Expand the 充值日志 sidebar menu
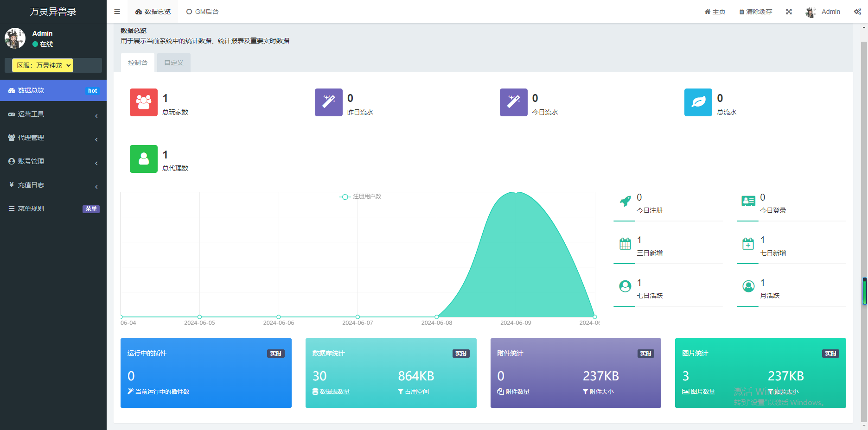Screen dimensions: 868x430 point(53,185)
